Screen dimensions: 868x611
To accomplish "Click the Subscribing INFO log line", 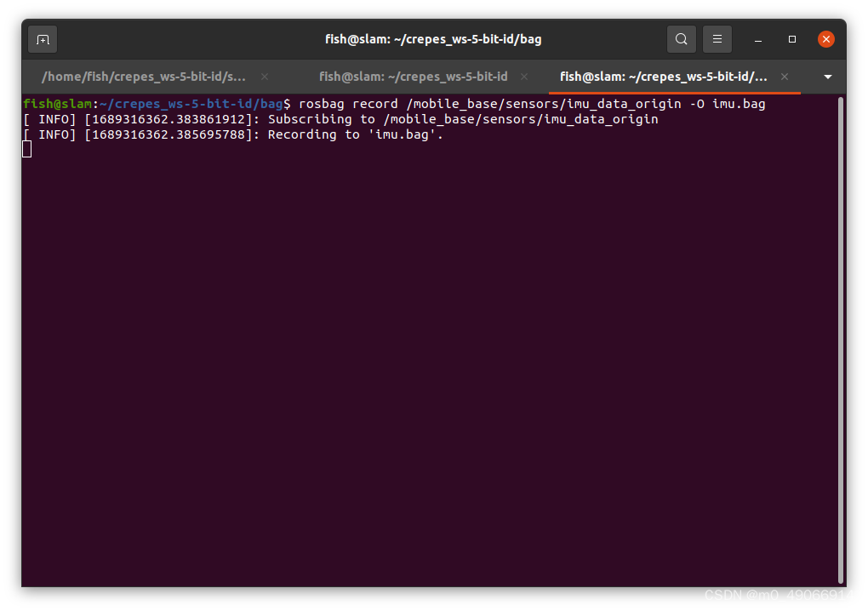I will pyautogui.click(x=340, y=118).
